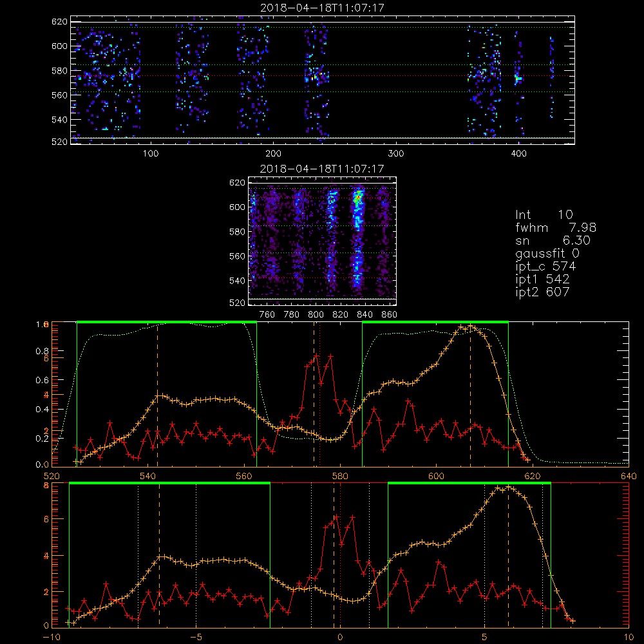This screenshot has width=644, height=644.
Task: Click x-axis label -5 on bottom plot
Action: (196, 637)
